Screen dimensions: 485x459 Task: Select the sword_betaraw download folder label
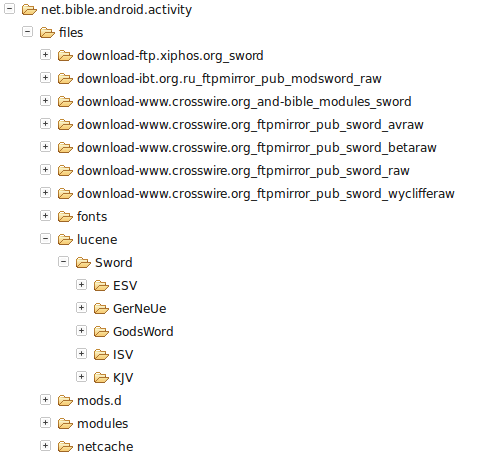(x=257, y=148)
